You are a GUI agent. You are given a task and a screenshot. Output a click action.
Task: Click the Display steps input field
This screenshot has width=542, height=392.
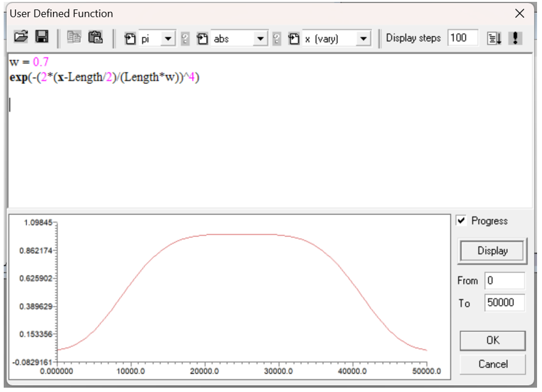pyautogui.click(x=463, y=38)
